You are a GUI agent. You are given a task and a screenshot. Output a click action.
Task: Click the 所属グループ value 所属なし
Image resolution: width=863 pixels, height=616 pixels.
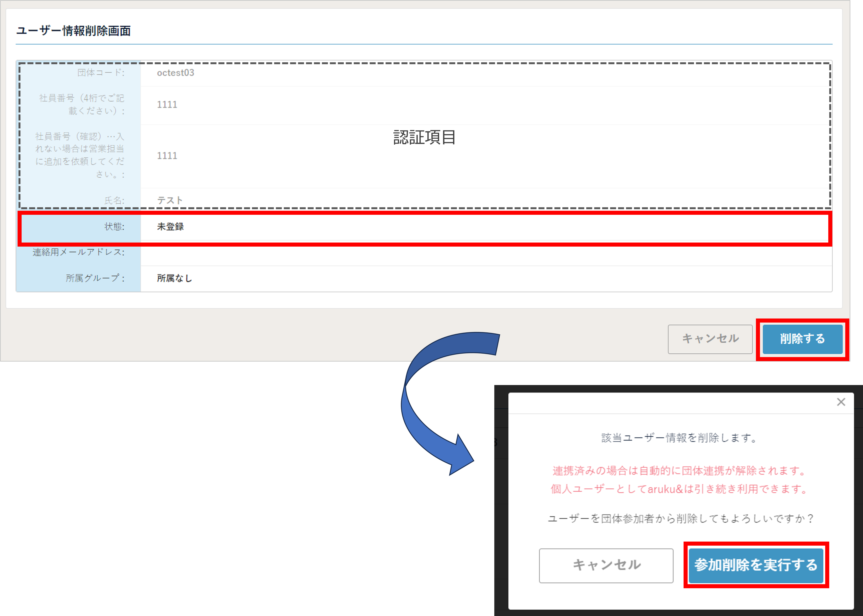tap(175, 278)
